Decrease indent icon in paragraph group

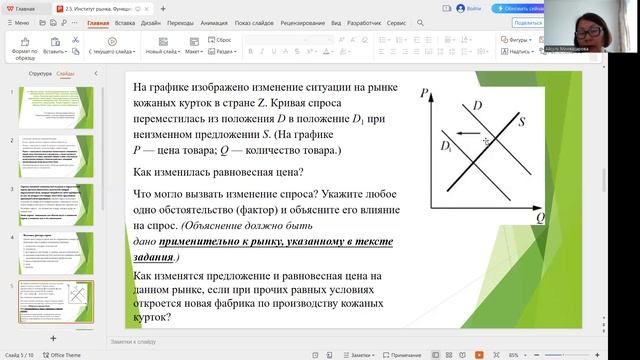pyautogui.click(x=417, y=40)
